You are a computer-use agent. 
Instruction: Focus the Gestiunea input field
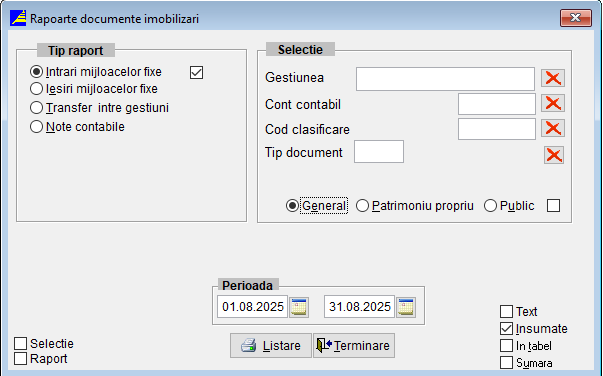point(445,79)
